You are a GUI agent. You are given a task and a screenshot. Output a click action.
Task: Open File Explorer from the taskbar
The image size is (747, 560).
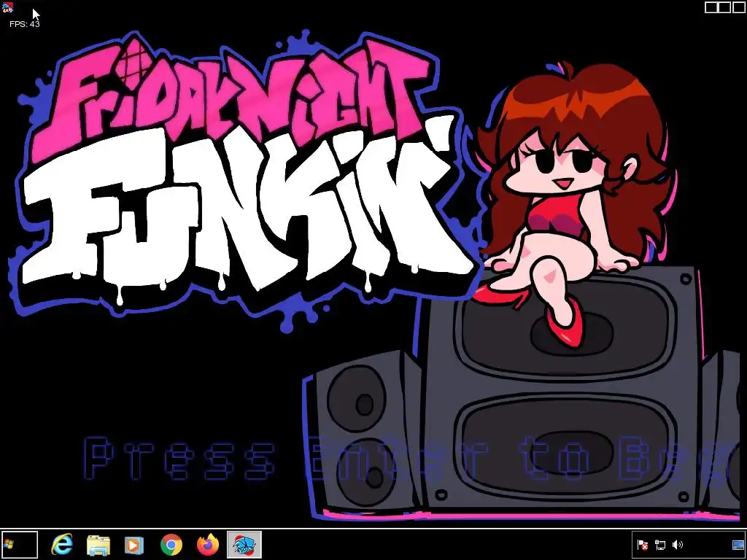[98, 545]
